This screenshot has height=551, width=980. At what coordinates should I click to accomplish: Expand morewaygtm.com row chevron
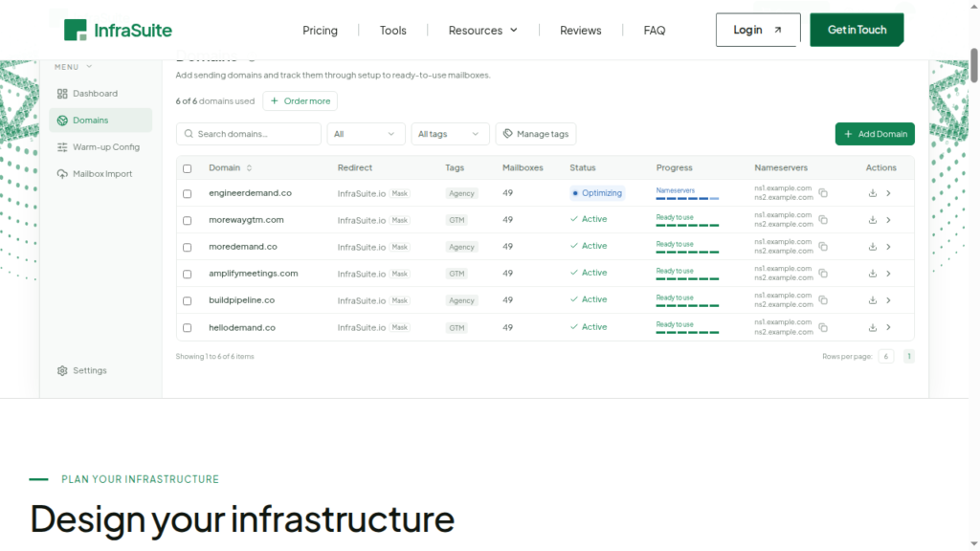(888, 220)
